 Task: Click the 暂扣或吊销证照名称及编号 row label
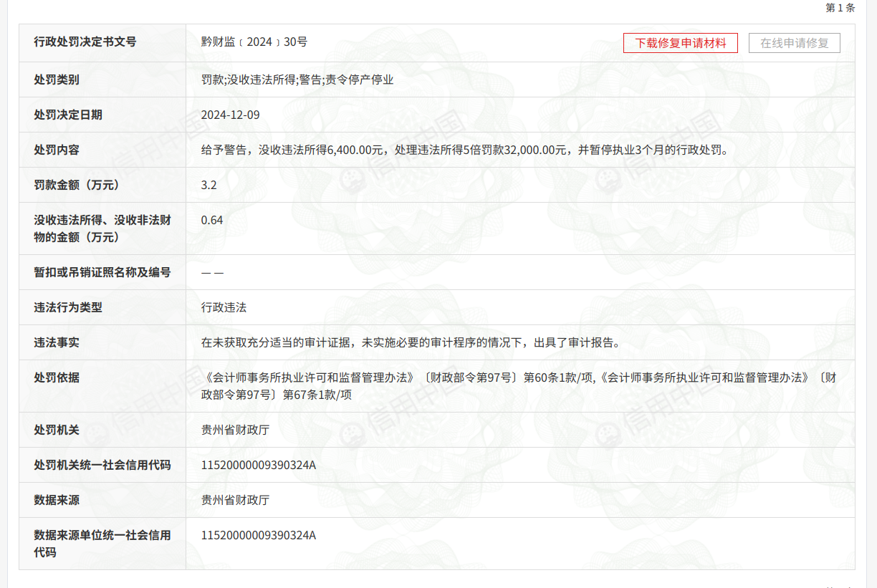(x=102, y=272)
